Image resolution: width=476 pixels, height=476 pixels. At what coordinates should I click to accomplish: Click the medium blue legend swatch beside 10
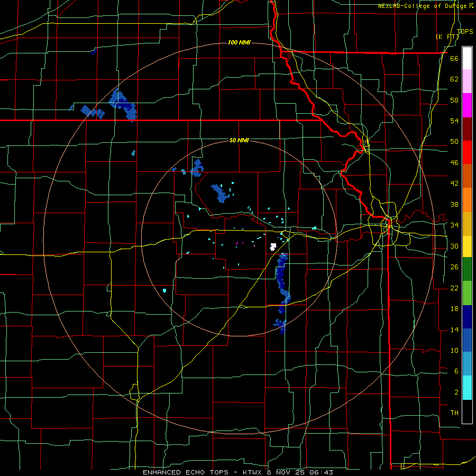[x=467, y=340]
